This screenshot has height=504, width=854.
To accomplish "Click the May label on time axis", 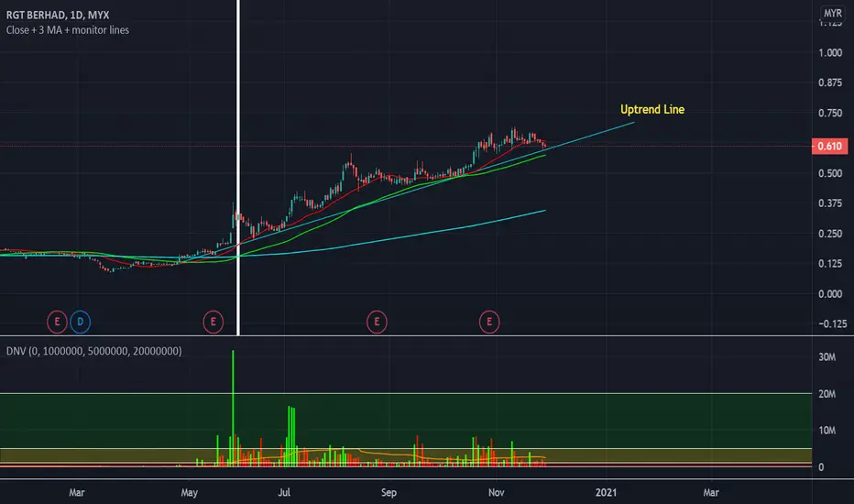I will [x=189, y=493].
